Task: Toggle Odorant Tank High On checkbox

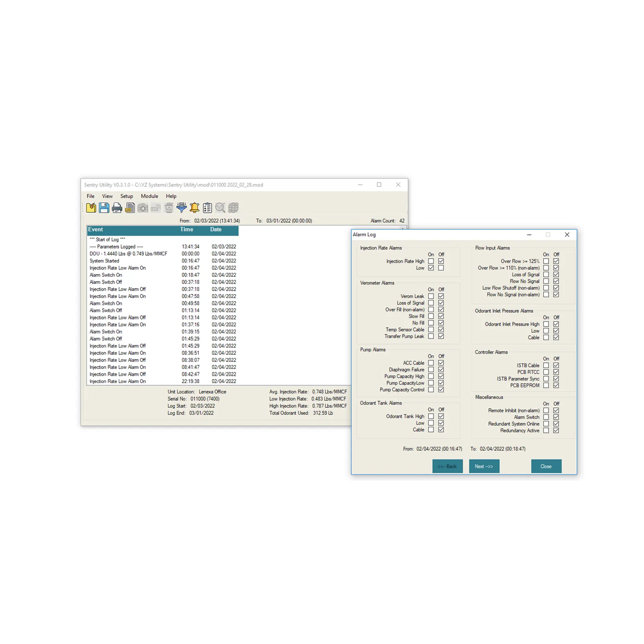Action: 431,416
